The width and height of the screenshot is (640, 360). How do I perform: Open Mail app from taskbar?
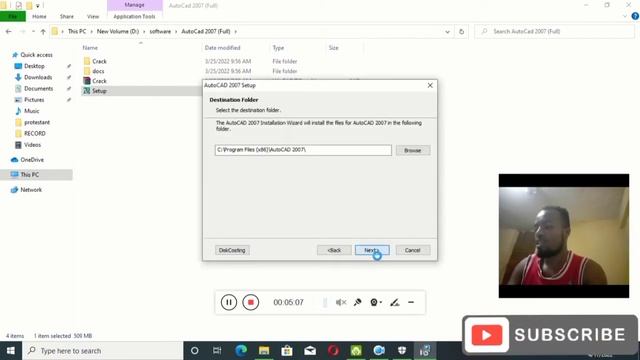310,351
